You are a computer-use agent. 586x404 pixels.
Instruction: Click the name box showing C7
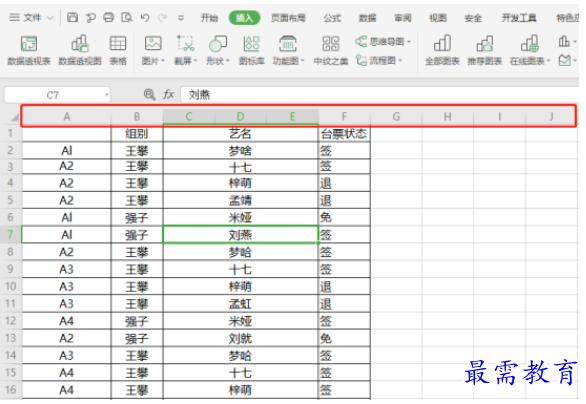tap(52, 95)
